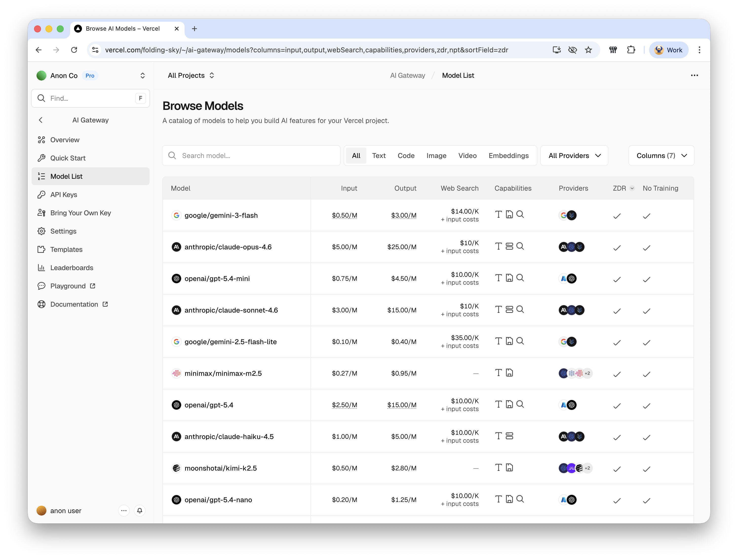The image size is (738, 560).
Task: Sort by the No Training column header
Action: [660, 188]
